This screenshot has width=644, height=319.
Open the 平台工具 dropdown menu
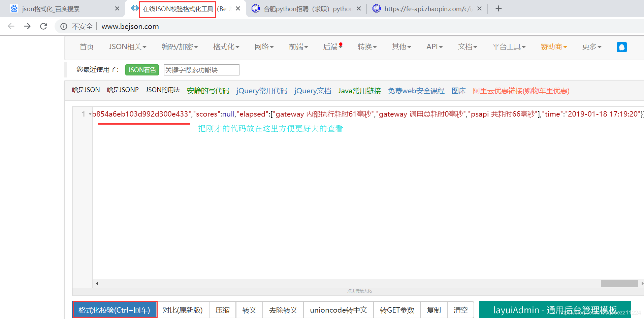click(x=509, y=47)
